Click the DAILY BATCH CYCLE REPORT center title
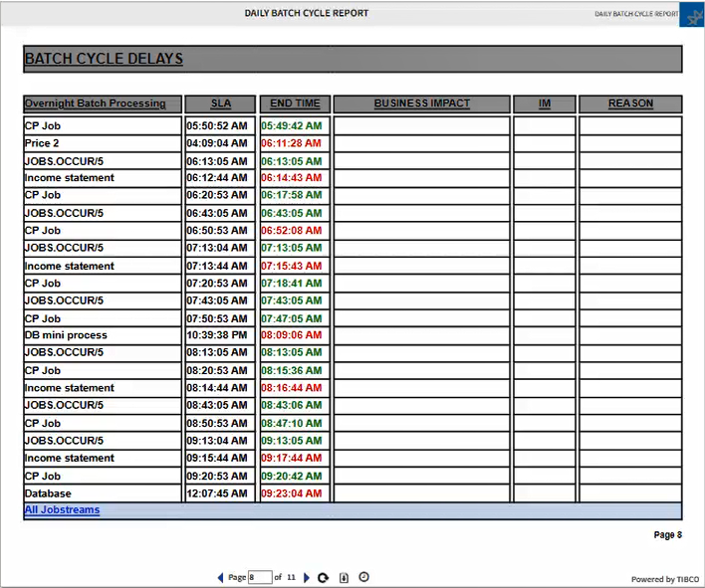 (x=307, y=13)
